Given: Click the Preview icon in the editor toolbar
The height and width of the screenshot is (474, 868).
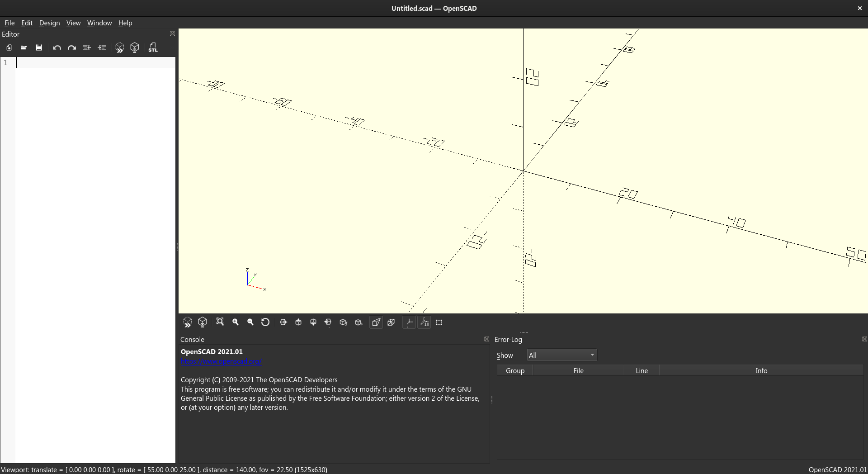Looking at the screenshot, I should tap(119, 47).
